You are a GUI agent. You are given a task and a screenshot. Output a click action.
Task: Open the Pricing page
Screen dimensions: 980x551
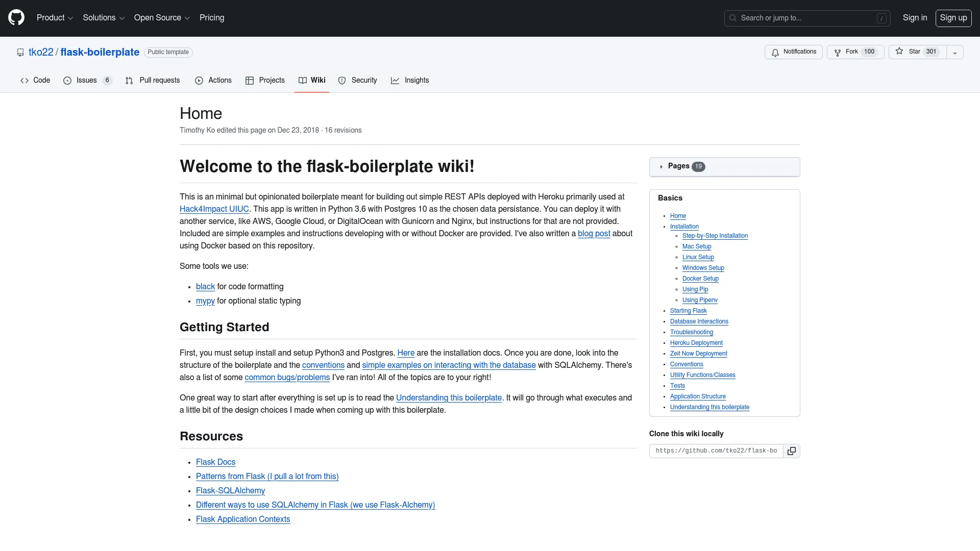[x=212, y=18]
